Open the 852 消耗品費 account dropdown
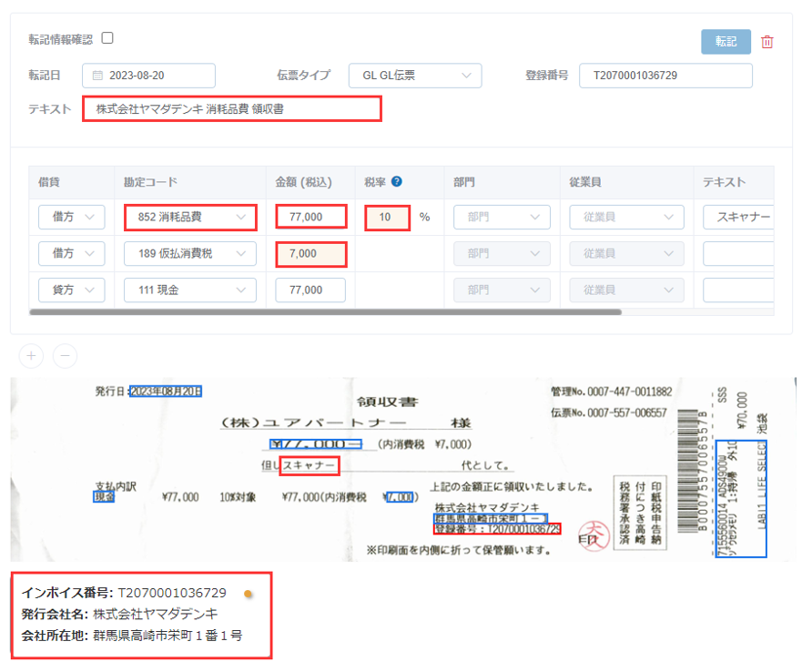 (190, 217)
